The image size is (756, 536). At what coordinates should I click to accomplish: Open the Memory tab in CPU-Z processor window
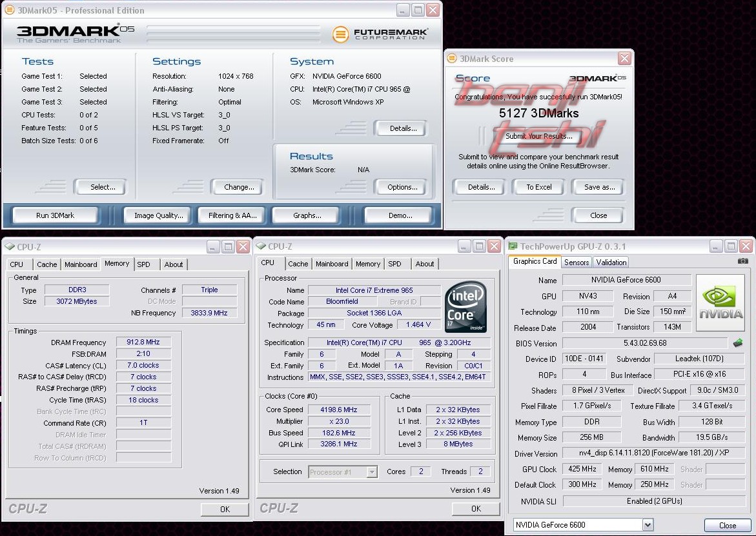[x=368, y=264]
